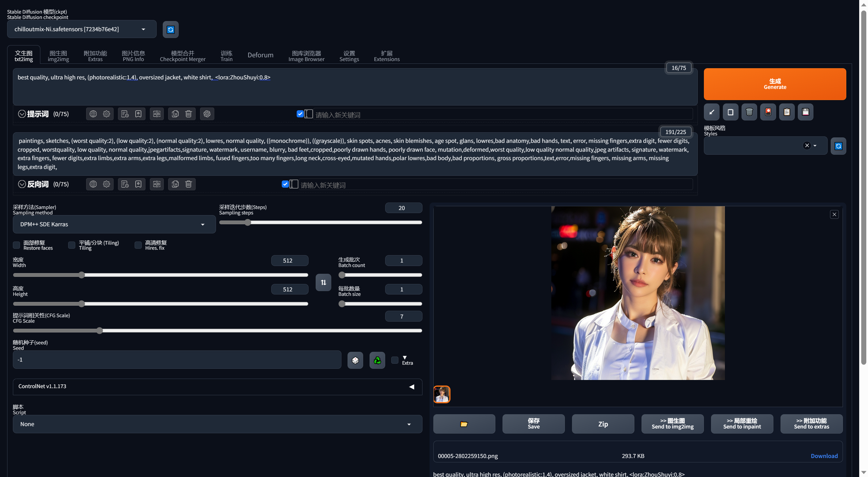Open the Image Browser tab
This screenshot has height=477, width=868.
(307, 56)
